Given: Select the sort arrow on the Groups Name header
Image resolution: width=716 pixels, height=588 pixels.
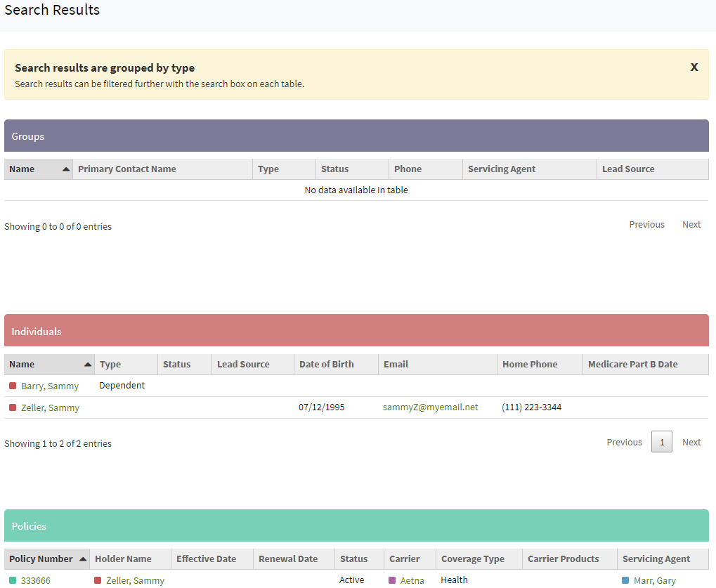Looking at the screenshot, I should [65, 169].
